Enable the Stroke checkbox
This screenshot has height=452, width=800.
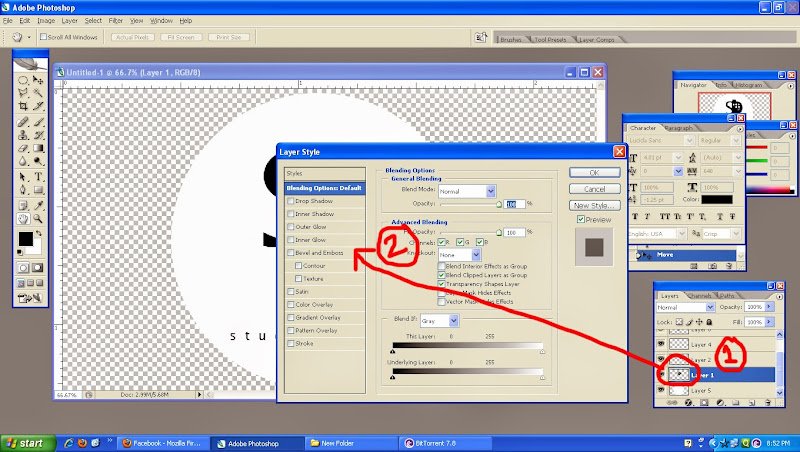pyautogui.click(x=291, y=343)
